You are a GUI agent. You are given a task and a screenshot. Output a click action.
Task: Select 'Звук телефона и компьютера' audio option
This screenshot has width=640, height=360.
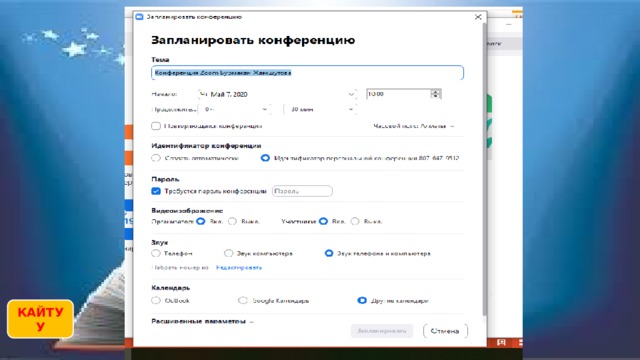coord(329,253)
